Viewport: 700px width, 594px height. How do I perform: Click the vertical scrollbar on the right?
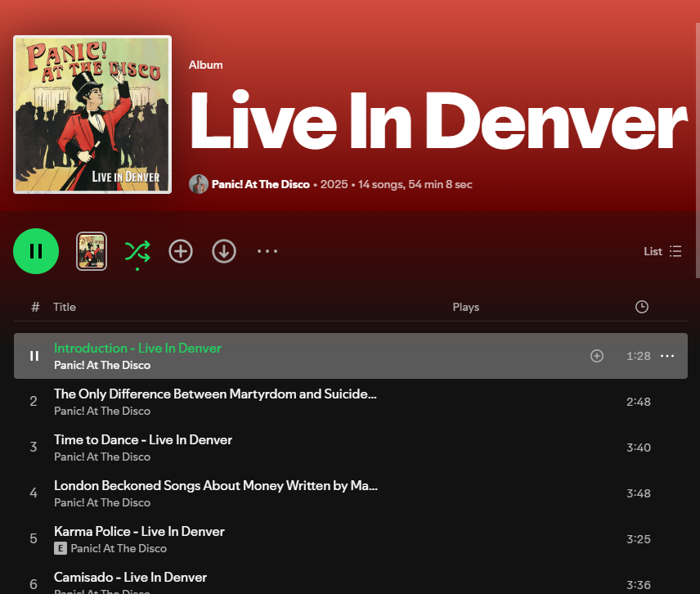point(698,150)
